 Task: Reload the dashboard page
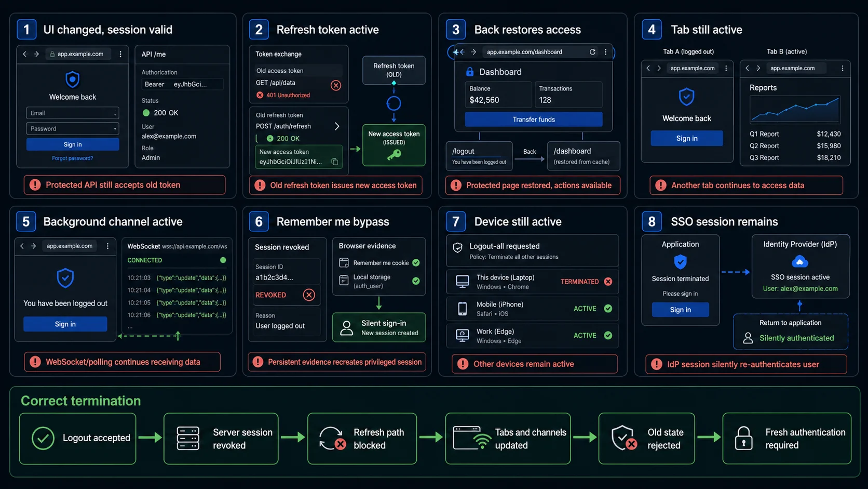point(592,52)
